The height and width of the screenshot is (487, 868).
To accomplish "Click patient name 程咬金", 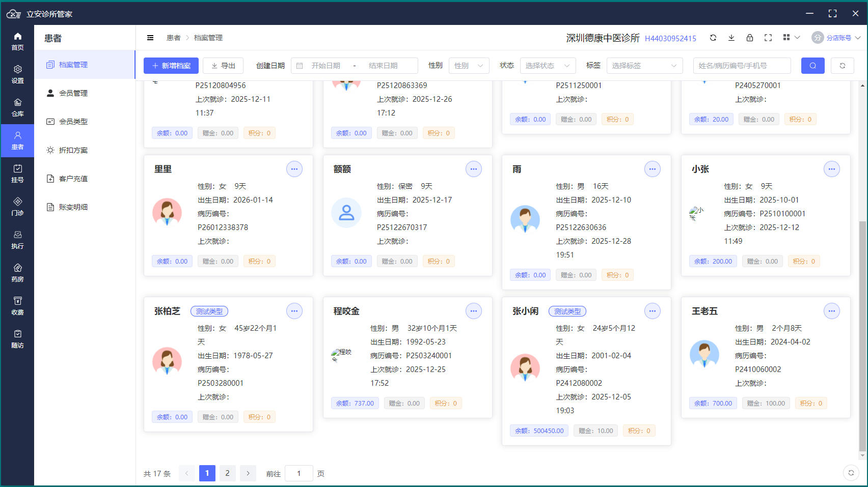I will coord(346,311).
